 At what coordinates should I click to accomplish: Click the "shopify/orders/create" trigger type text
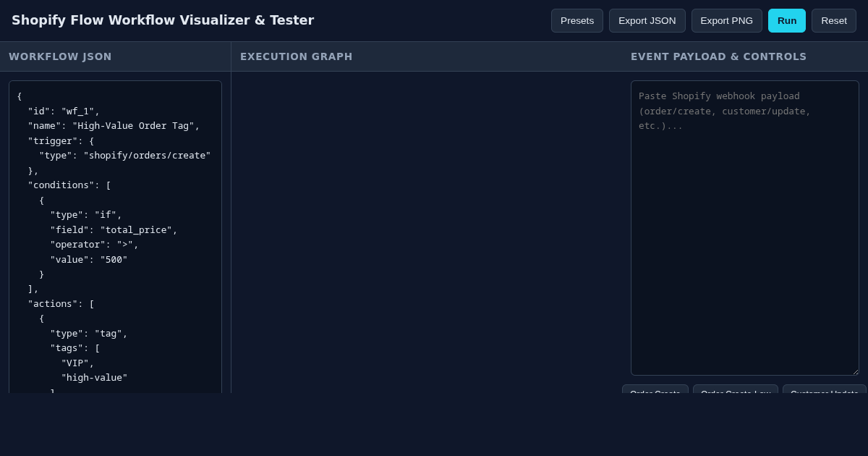(x=147, y=156)
